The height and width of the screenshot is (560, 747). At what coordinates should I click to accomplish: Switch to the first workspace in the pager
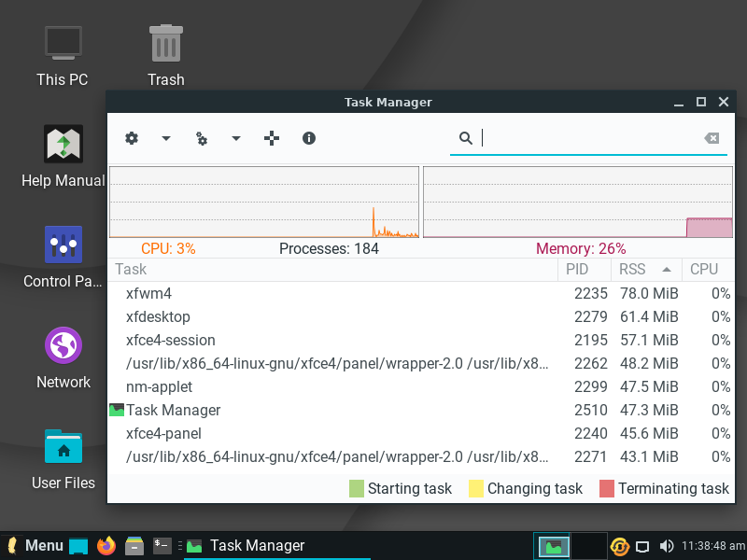coord(552,546)
